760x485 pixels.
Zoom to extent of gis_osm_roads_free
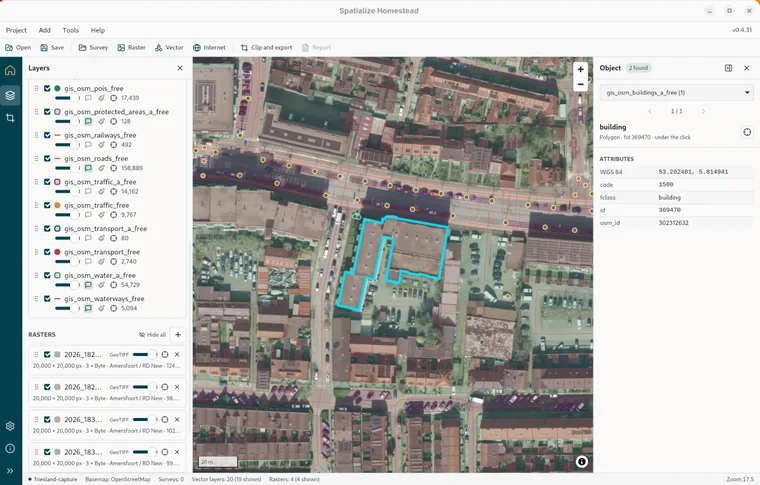tap(113, 168)
